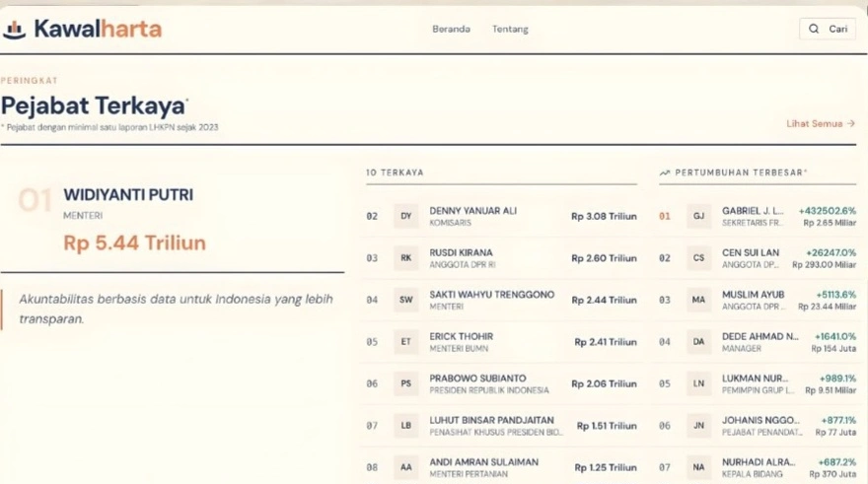The width and height of the screenshot is (868, 484).
Task: Select Sakti Wahyu Trenggono entry
Action: pos(501,300)
